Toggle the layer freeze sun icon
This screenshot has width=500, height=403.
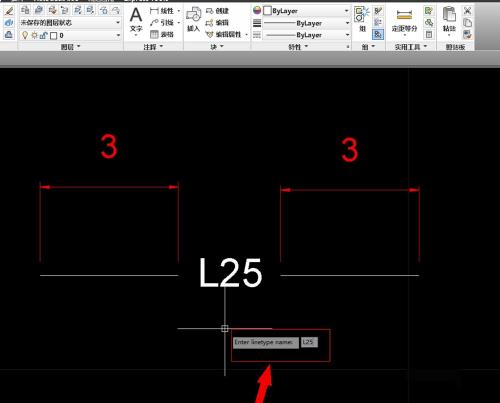[x=34, y=35]
